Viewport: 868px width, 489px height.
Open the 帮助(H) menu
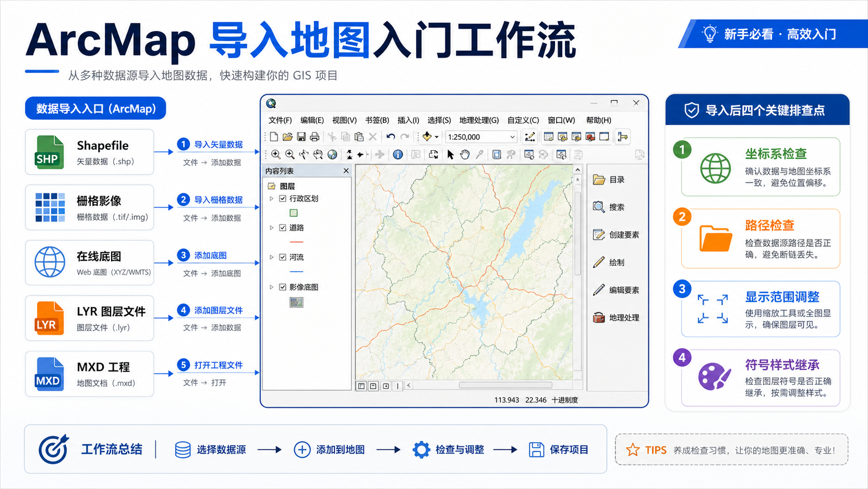[599, 120]
